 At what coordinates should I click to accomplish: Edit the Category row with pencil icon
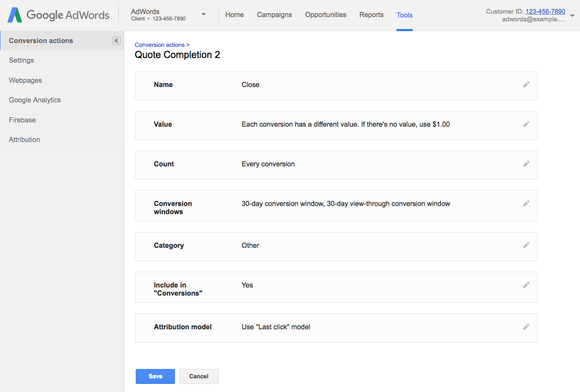526,245
